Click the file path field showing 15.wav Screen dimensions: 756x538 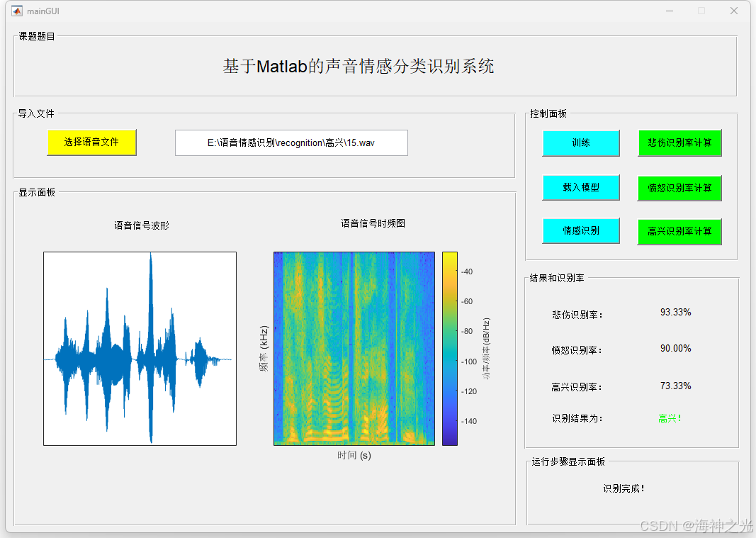click(x=291, y=142)
